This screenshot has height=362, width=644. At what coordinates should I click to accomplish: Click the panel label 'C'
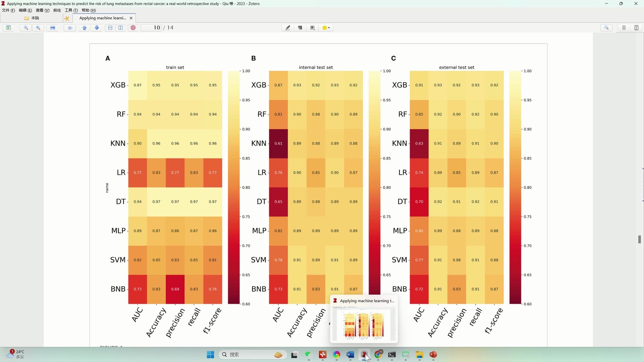[x=393, y=58]
